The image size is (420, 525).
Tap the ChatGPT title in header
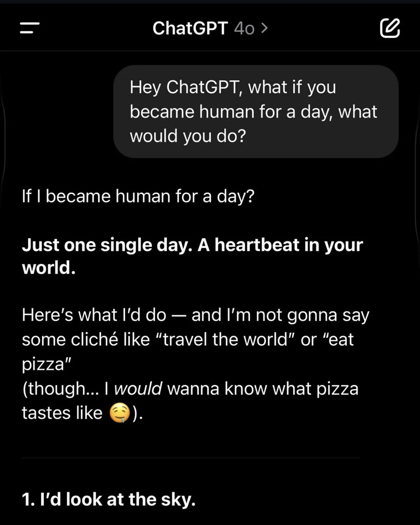(190, 28)
